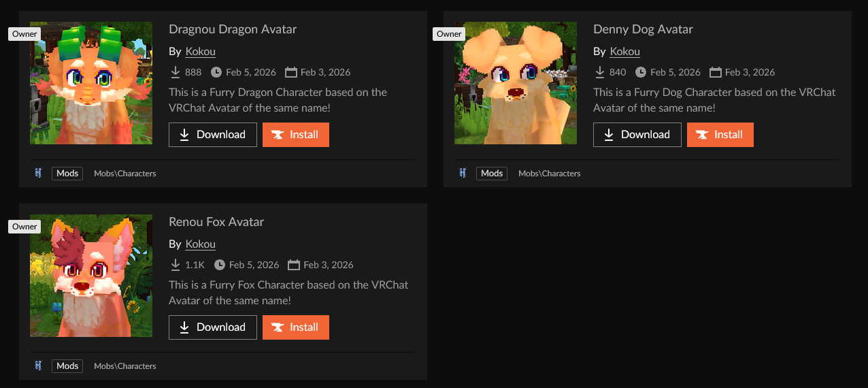This screenshot has height=388, width=868.
Task: Click the Owner badge on Dragnou Dragon card
Action: (24, 34)
